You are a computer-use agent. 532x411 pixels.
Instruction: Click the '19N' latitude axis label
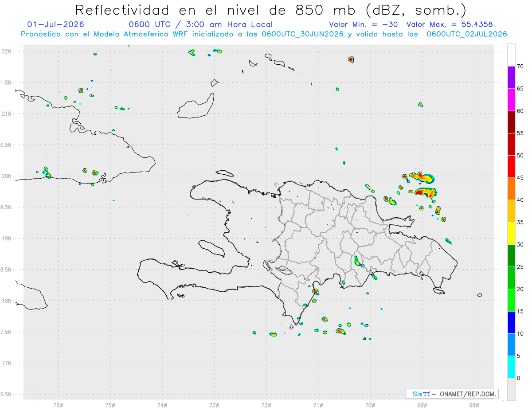(x=8, y=239)
